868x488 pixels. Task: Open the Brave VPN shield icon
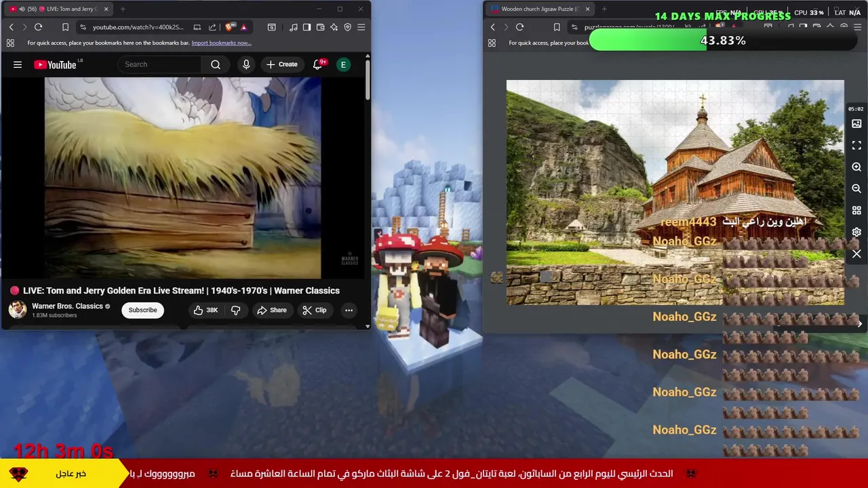point(347,27)
